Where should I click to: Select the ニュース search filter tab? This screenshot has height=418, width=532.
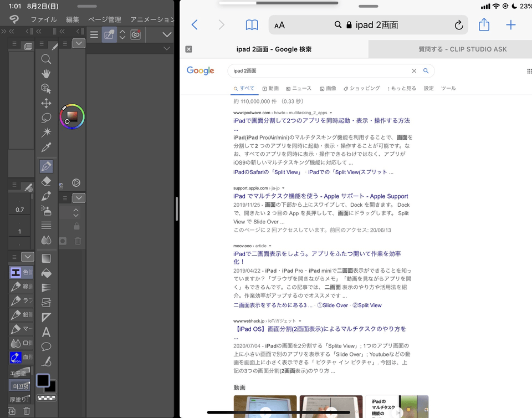pos(299,88)
